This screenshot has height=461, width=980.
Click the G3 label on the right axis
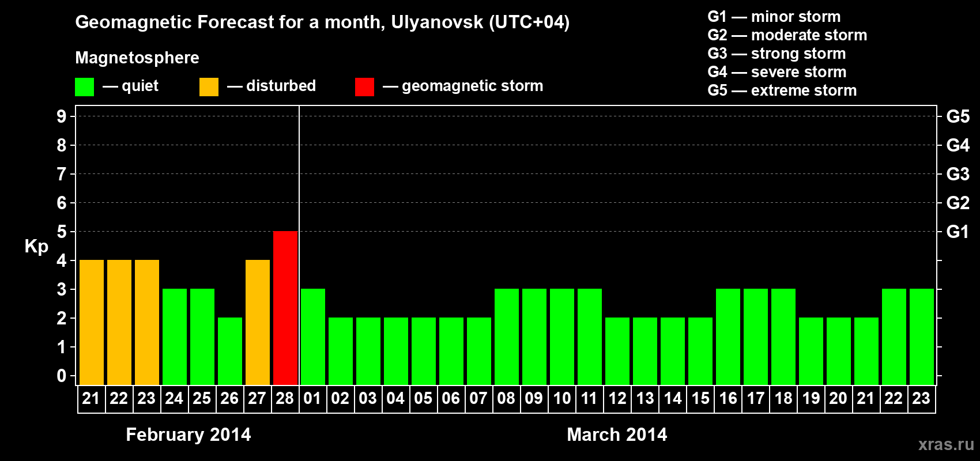click(958, 174)
